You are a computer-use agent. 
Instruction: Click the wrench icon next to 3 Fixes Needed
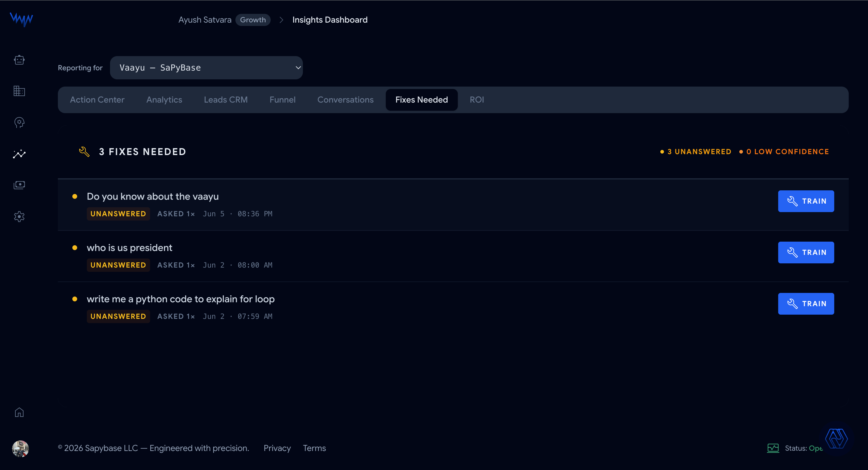[84, 152]
